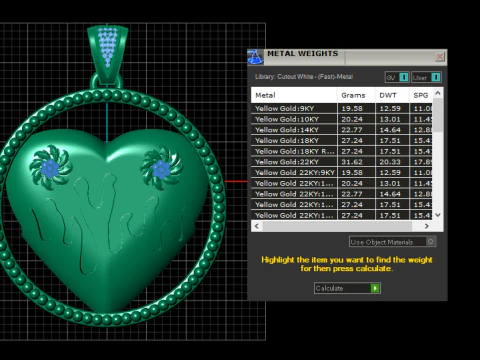This screenshot has width=480, height=360.
Task: Click the 20.33 DWT value
Action: pyautogui.click(x=390, y=162)
